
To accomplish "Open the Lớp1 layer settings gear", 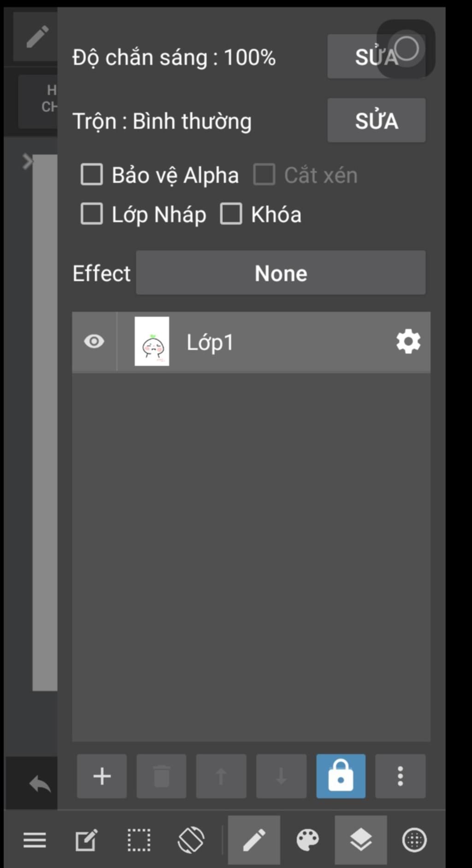I will tap(408, 342).
